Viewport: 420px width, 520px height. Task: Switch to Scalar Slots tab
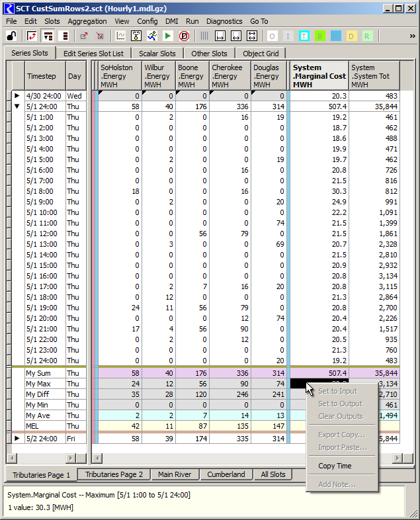(157, 54)
